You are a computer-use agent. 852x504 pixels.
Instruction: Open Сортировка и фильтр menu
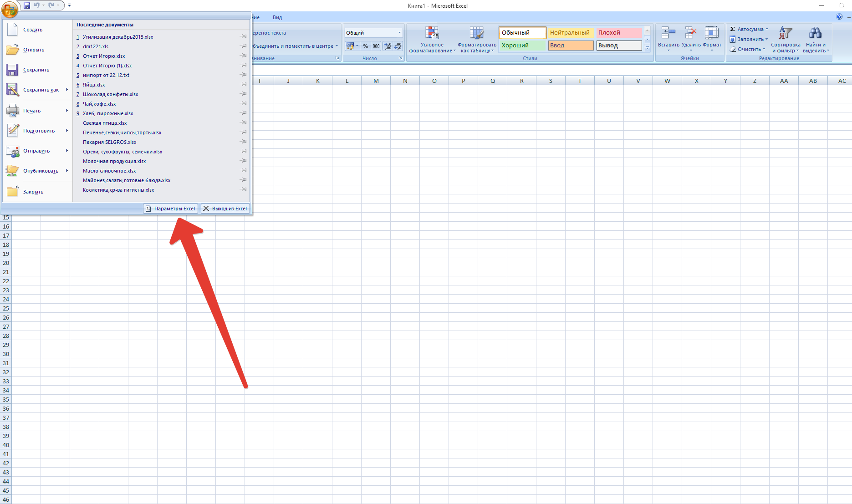point(786,40)
